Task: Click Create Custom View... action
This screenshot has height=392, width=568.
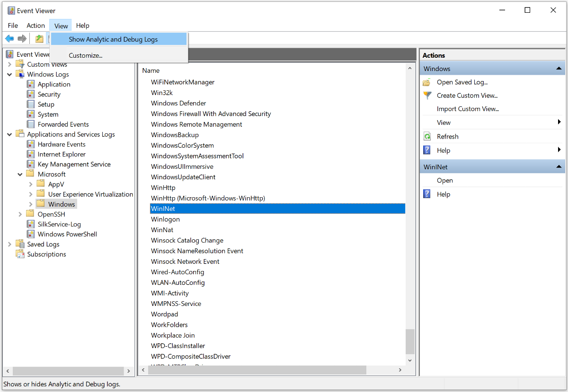Action: point(467,96)
